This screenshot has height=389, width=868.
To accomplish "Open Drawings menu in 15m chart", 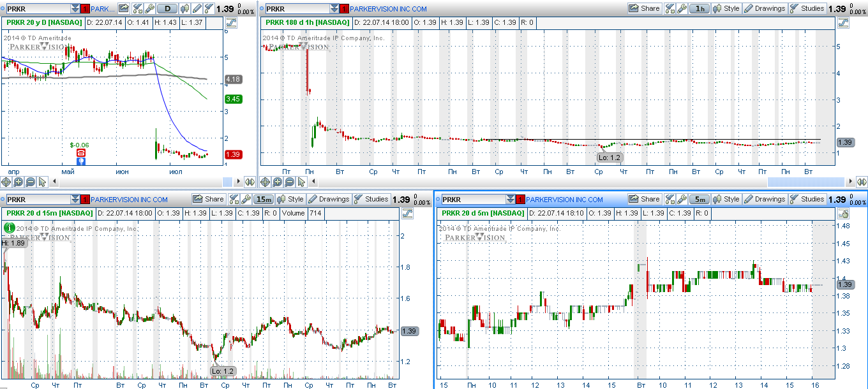I will pyautogui.click(x=329, y=200).
